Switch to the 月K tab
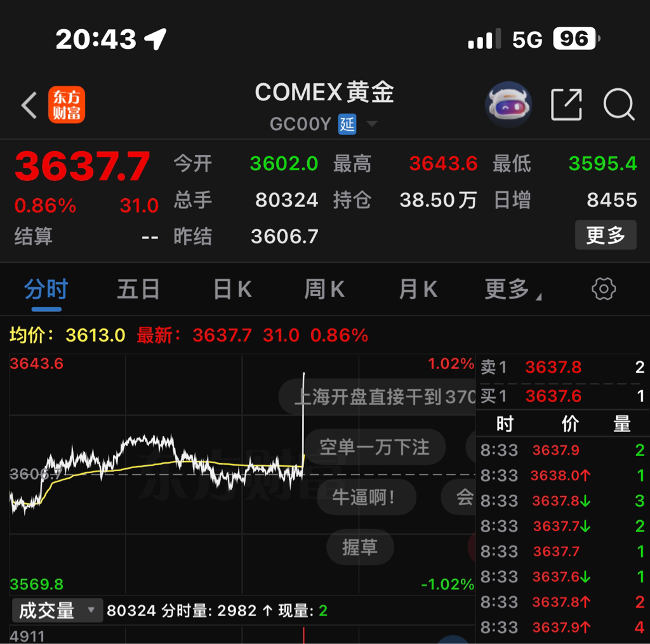The image size is (650, 644). 418,289
